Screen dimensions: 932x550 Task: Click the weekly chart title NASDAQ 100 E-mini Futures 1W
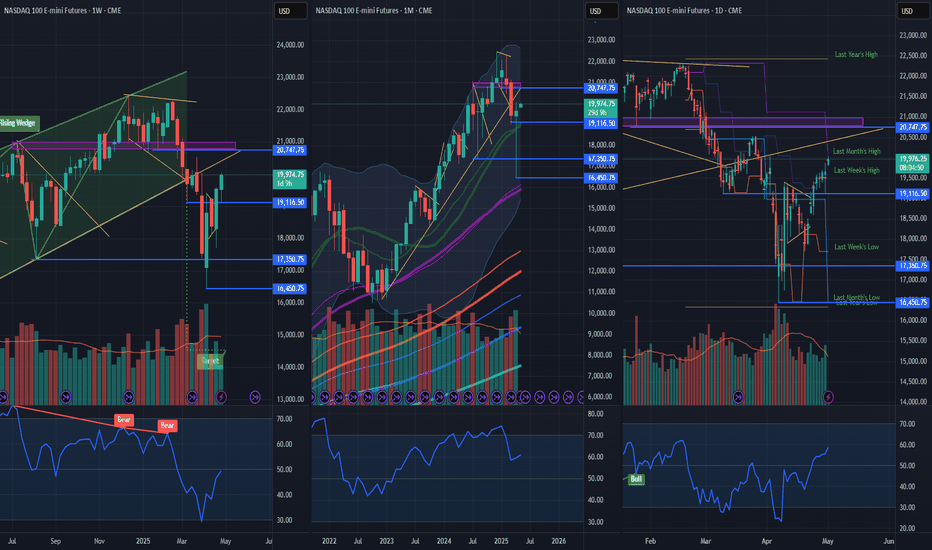pos(62,11)
